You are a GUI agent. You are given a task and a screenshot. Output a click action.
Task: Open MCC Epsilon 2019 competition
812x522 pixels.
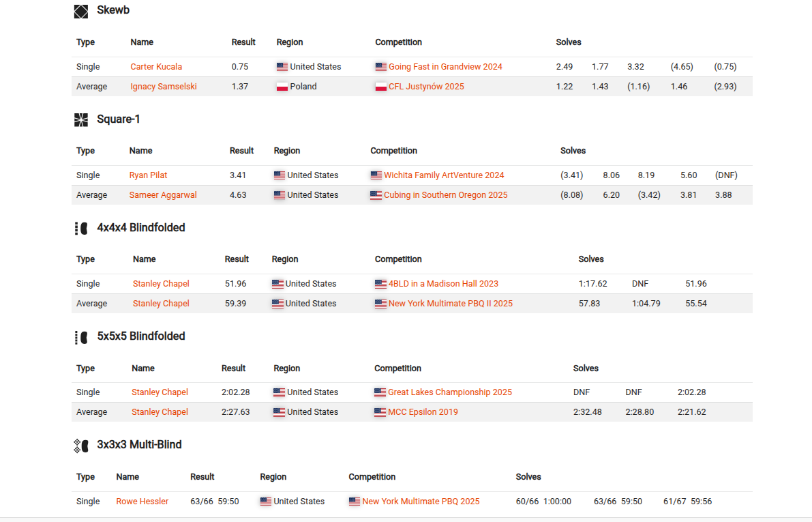423,411
